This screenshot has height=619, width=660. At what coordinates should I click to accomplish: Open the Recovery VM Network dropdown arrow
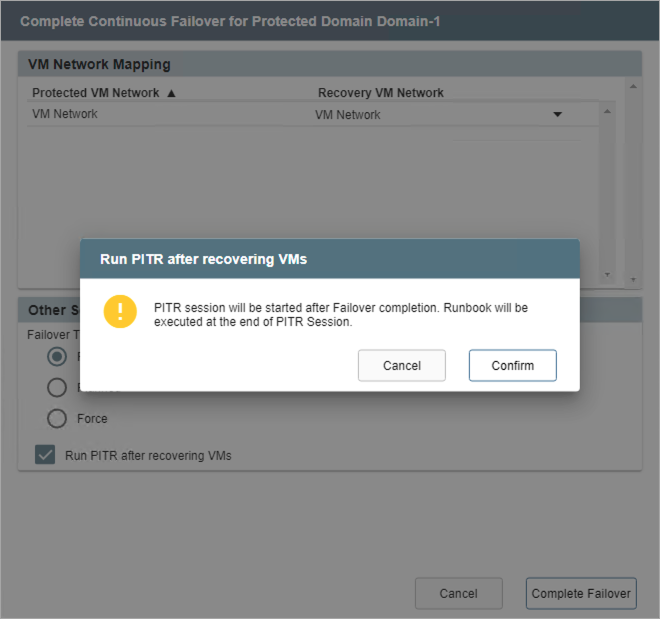click(558, 115)
